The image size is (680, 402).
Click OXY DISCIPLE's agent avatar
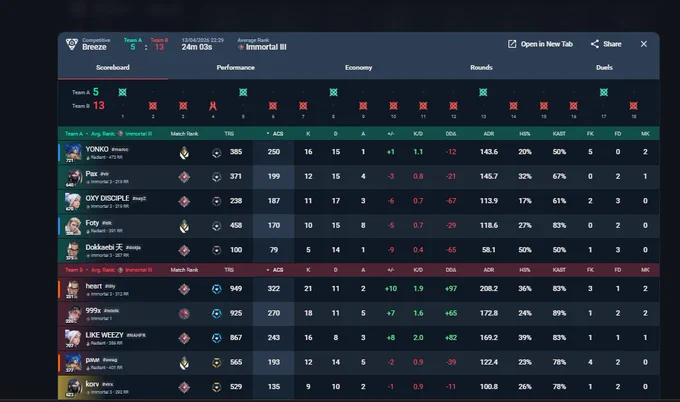tap(73, 202)
